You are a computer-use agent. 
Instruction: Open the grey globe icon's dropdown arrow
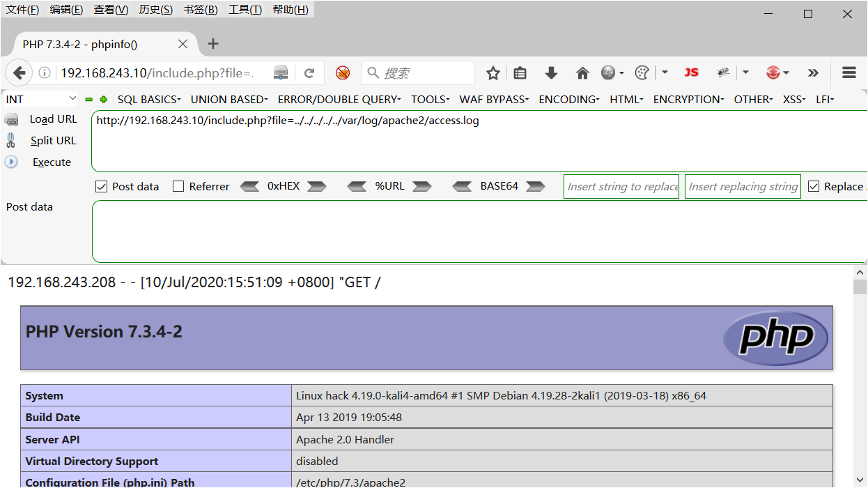[x=622, y=73]
